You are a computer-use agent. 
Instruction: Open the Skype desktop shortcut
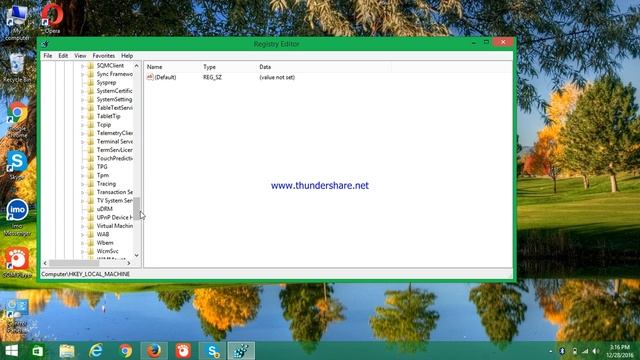point(17,165)
